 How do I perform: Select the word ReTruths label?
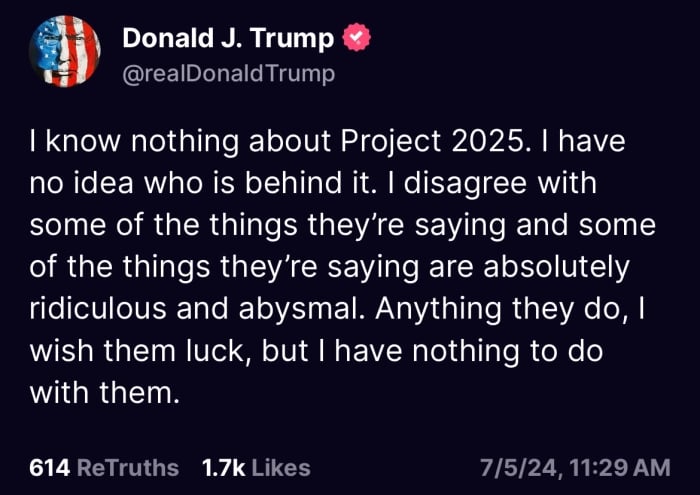point(128,467)
